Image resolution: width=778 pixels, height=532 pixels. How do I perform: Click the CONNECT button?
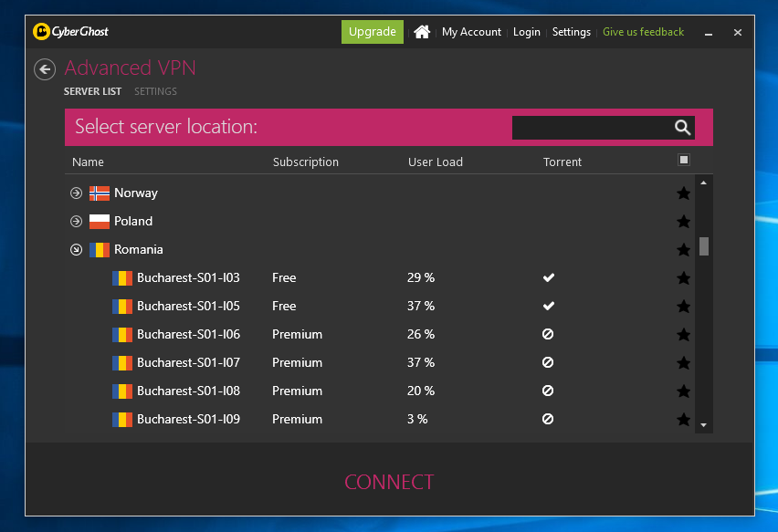point(389,482)
